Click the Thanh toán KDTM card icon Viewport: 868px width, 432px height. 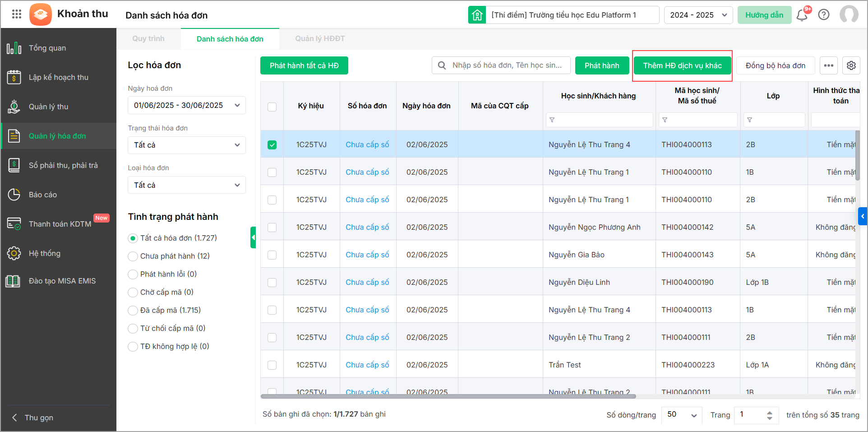click(x=14, y=224)
